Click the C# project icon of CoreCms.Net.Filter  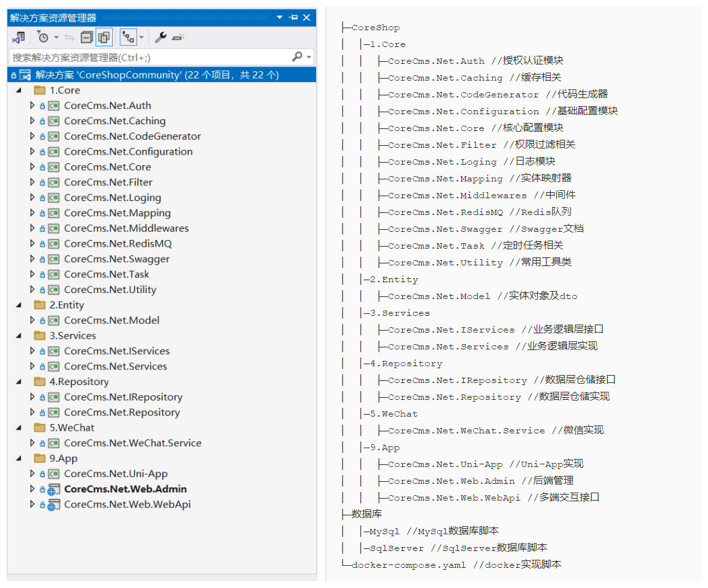point(54,183)
